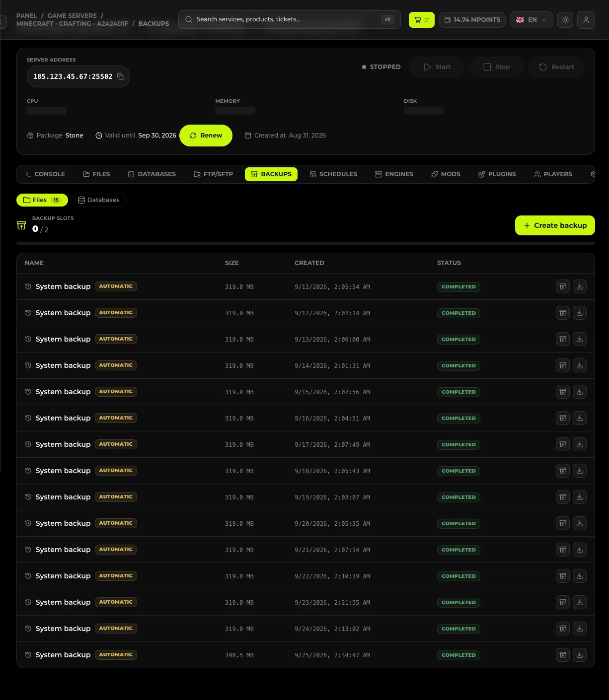This screenshot has height=700, width=609.
Task: Open the user account profile icon
Action: point(586,20)
